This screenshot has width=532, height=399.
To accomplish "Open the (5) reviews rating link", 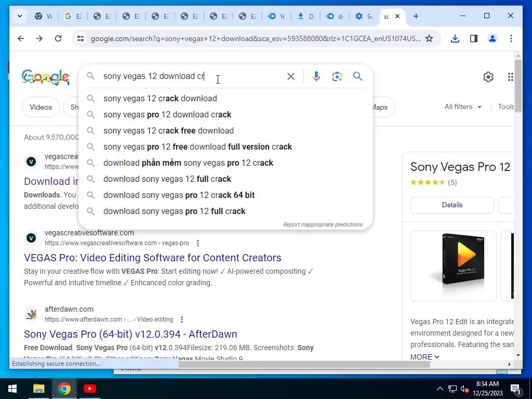I will (x=452, y=182).
